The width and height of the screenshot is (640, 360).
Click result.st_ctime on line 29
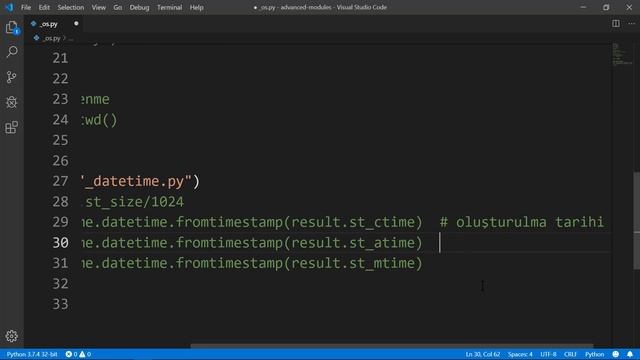click(353, 222)
